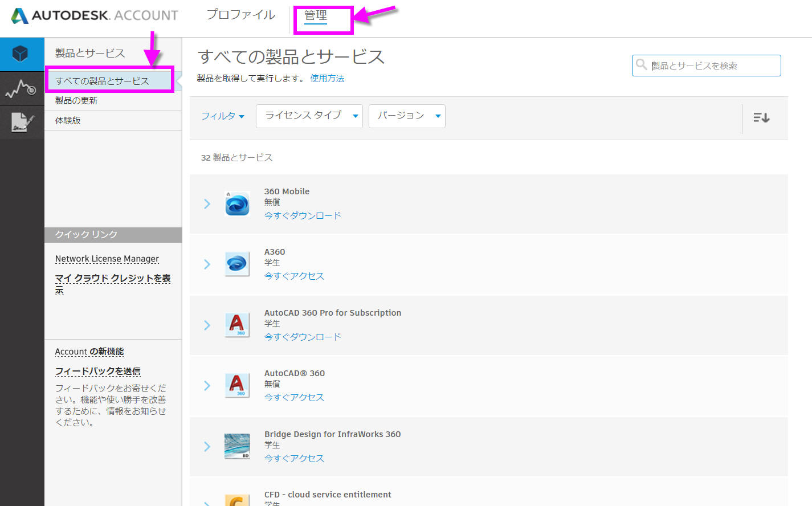Click 今すぐアクセス for AutoCAD® 360
Screen dimensions: 812x506
294,397
